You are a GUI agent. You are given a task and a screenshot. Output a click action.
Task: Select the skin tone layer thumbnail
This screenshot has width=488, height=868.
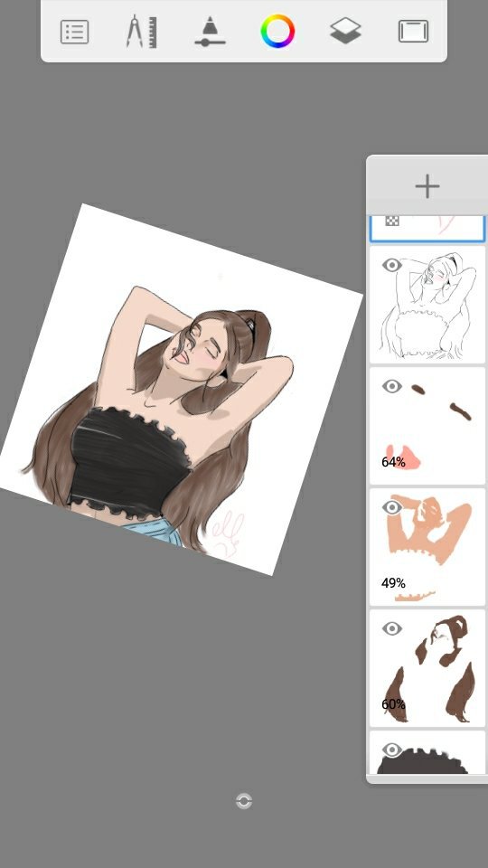(x=427, y=547)
